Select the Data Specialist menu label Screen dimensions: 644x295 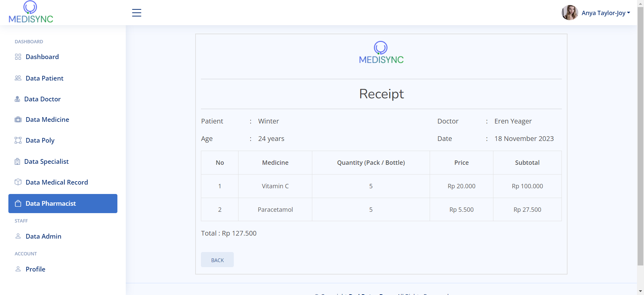click(x=46, y=161)
